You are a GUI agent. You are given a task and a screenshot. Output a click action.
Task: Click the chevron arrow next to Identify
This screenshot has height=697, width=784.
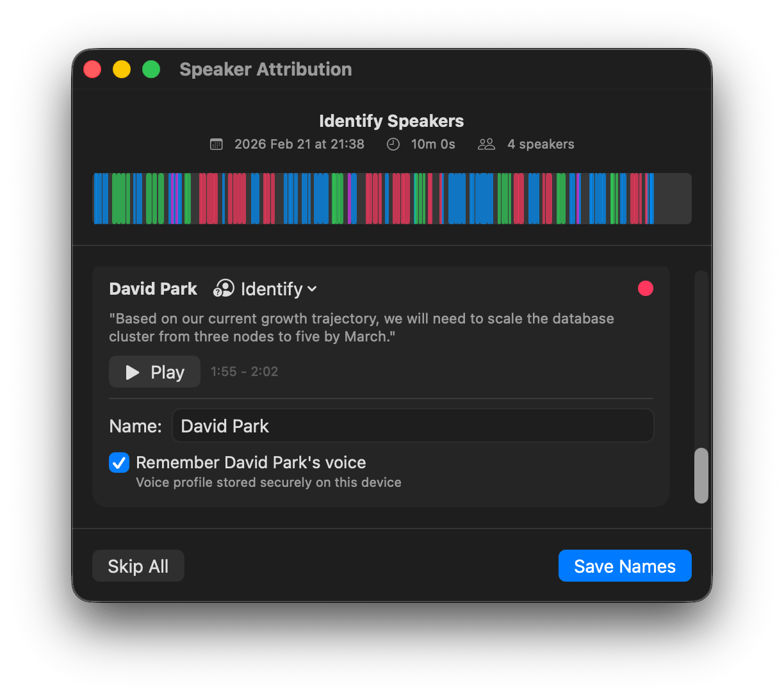click(312, 289)
